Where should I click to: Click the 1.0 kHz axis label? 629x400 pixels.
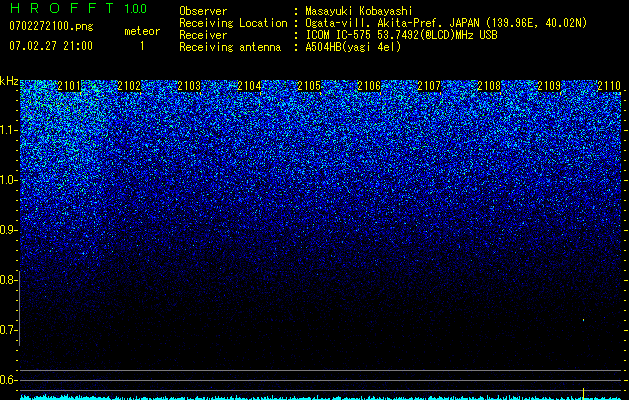(x=7, y=180)
